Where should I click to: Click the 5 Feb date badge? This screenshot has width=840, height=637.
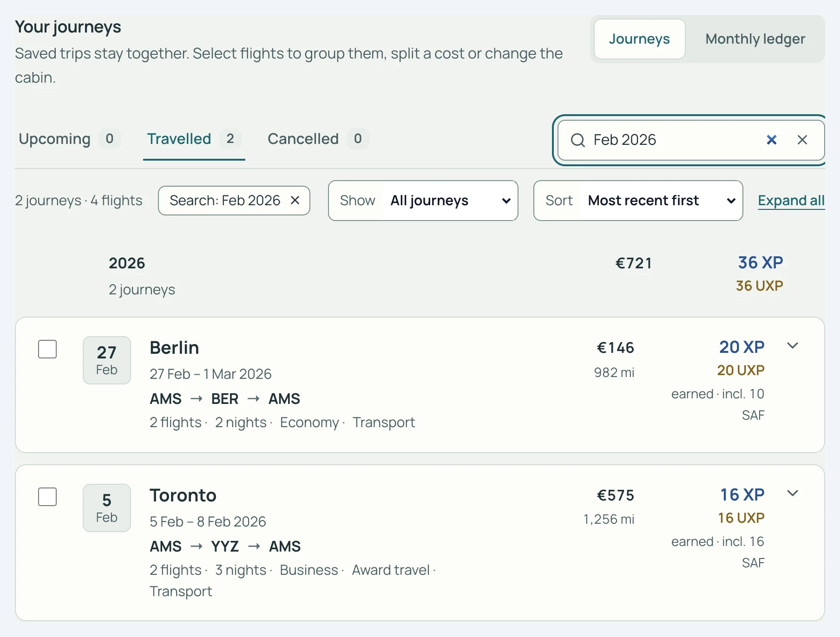click(107, 508)
